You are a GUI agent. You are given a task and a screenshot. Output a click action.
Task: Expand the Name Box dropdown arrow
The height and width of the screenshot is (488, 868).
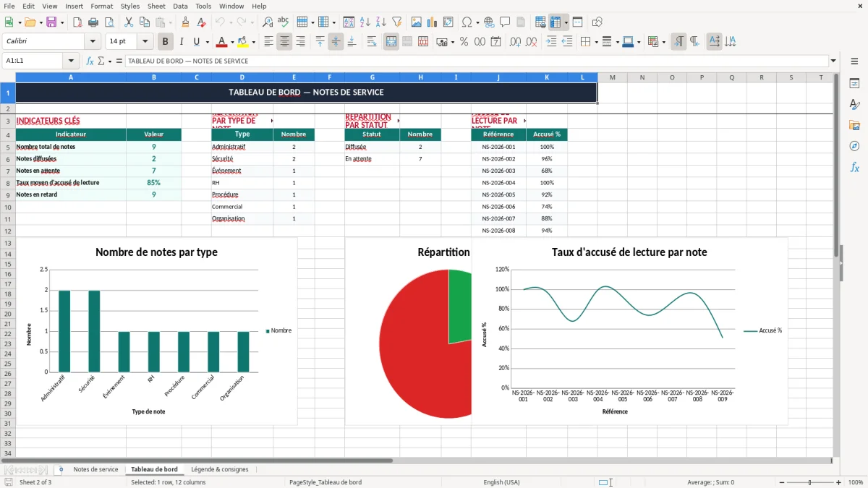pyautogui.click(x=71, y=61)
